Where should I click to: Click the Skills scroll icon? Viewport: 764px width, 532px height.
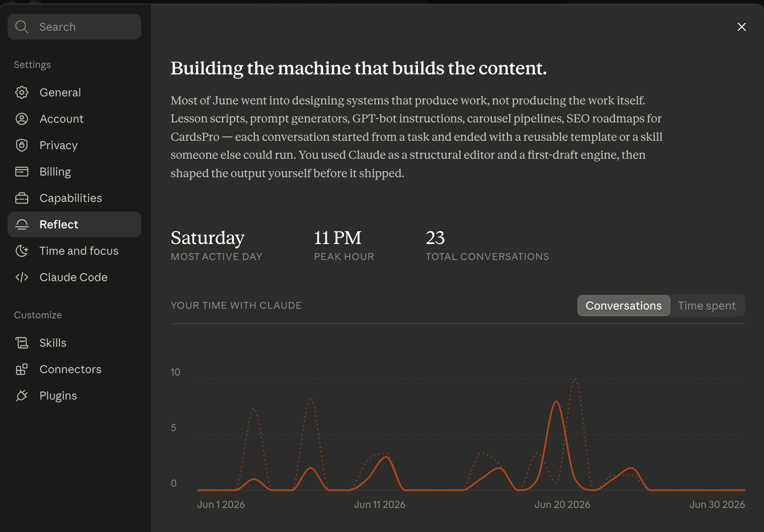coord(22,343)
